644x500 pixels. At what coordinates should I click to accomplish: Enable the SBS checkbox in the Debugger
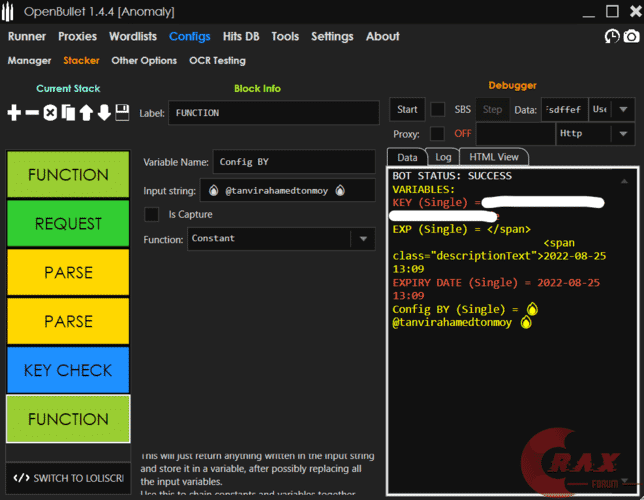pos(438,109)
